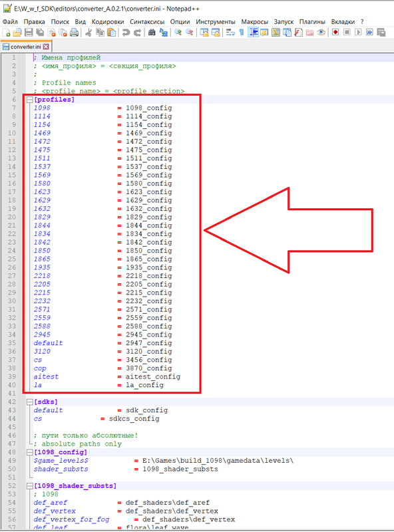Show the Document Map panel icon
This screenshot has width=394, height=532.
point(276,33)
